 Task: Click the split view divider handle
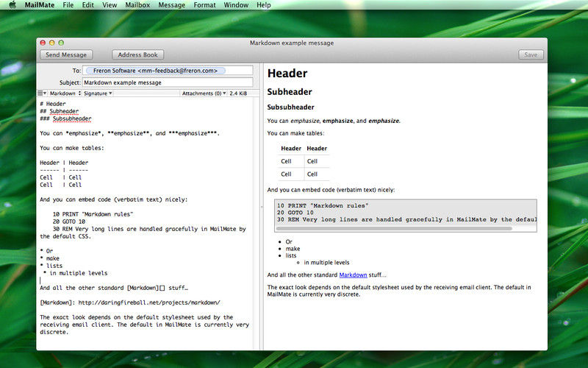pyautogui.click(x=262, y=207)
